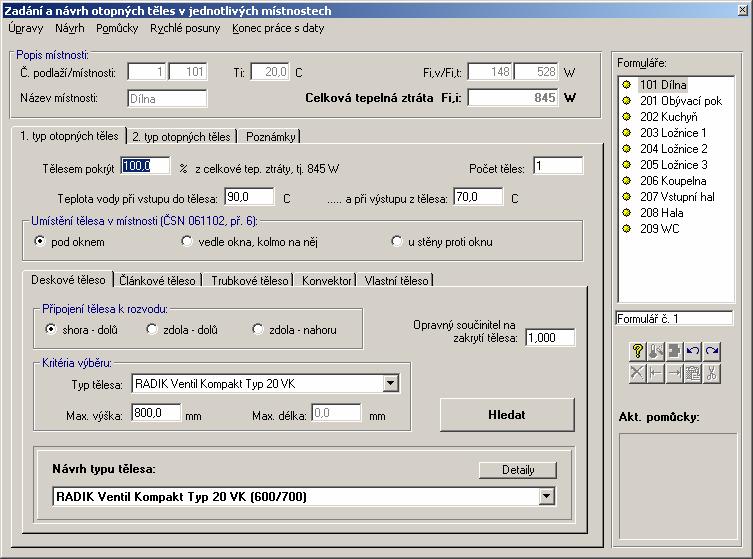Click the outlet water temperature field 70,0
Viewport: 753px width, 559px height.
pos(478,197)
